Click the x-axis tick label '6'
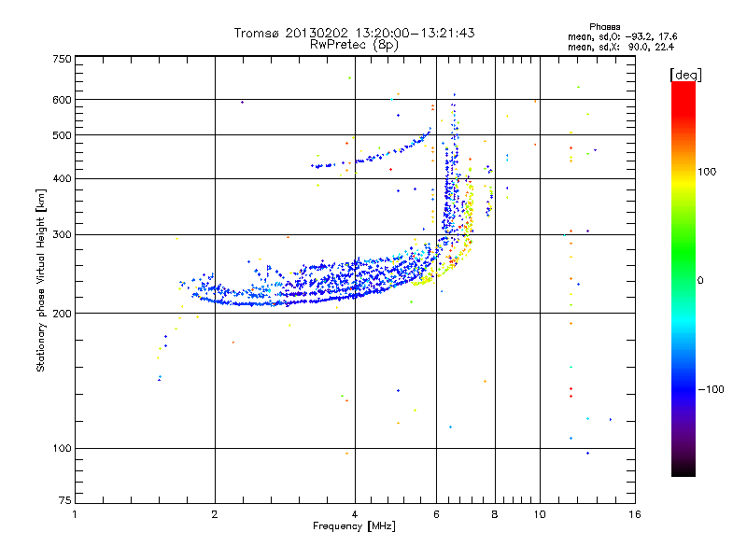 tap(436, 514)
